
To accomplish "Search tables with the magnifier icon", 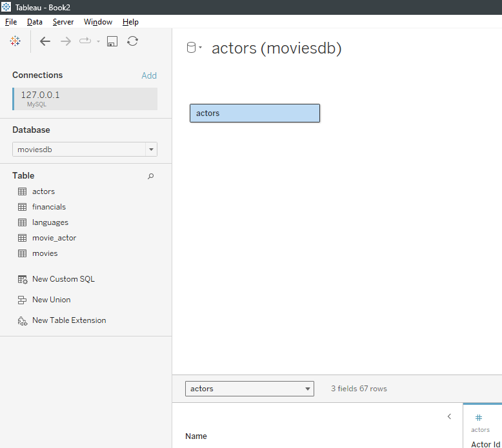I will (x=150, y=176).
